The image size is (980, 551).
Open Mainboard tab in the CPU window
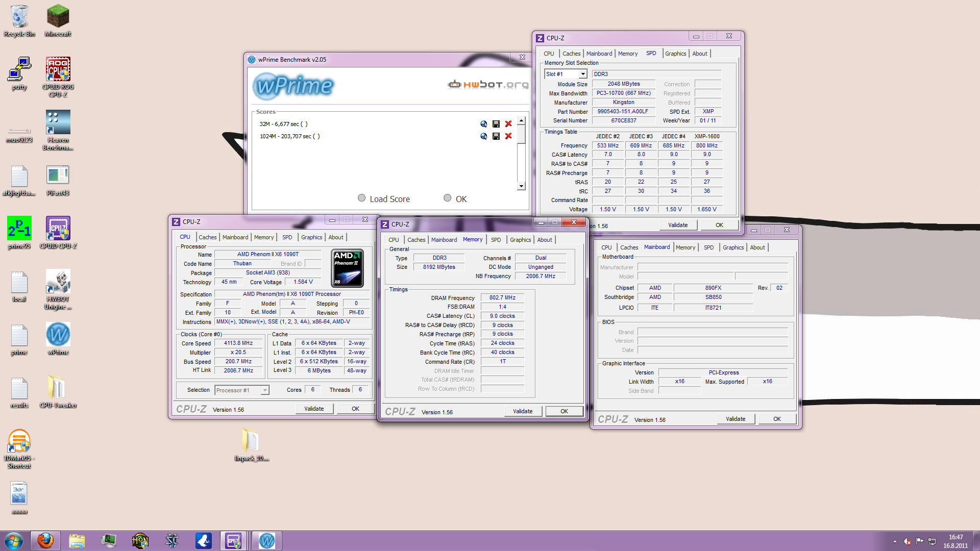235,237
